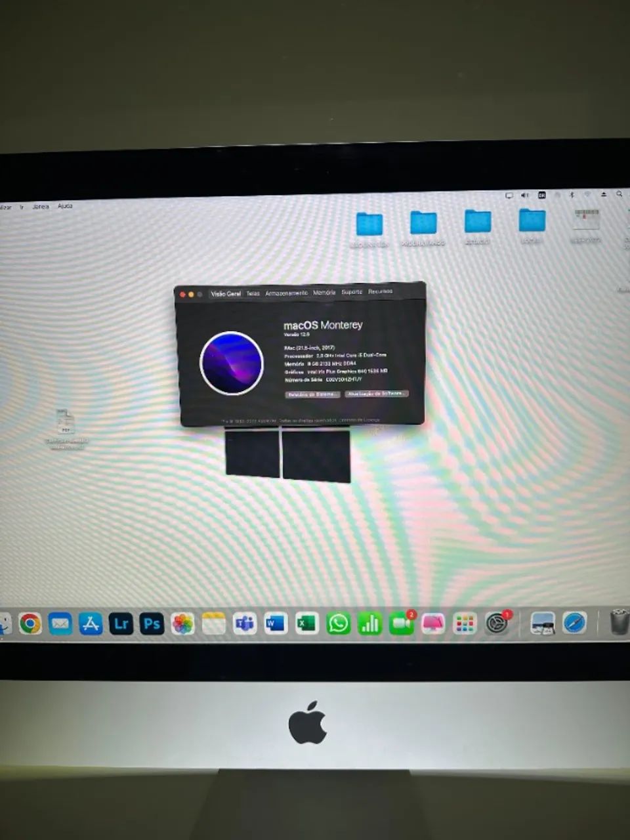Click the Bluetooth icon in menu bar
This screenshot has height=840, width=630.
(572, 195)
